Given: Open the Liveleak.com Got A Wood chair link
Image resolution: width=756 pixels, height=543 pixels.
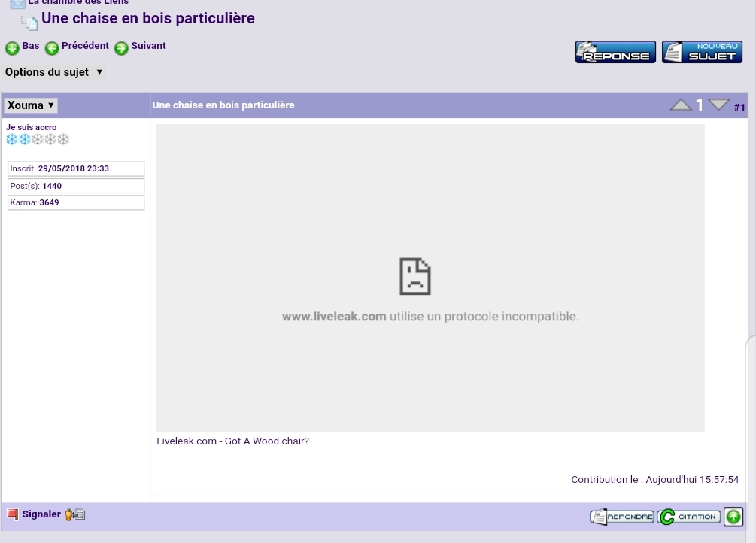Looking at the screenshot, I should click(x=232, y=441).
